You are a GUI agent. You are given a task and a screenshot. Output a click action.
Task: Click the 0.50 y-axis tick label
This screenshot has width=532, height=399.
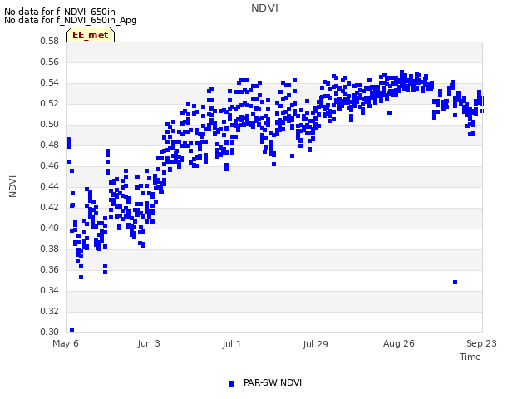pyautogui.click(x=50, y=124)
